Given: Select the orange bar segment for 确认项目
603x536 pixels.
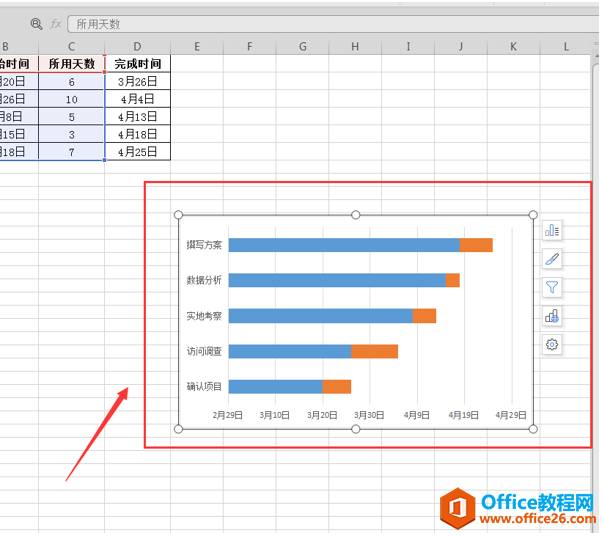Looking at the screenshot, I should coord(338,388).
